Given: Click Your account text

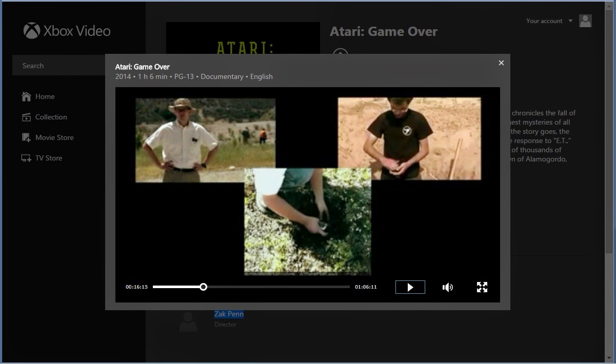Looking at the screenshot, I should pyautogui.click(x=544, y=21).
